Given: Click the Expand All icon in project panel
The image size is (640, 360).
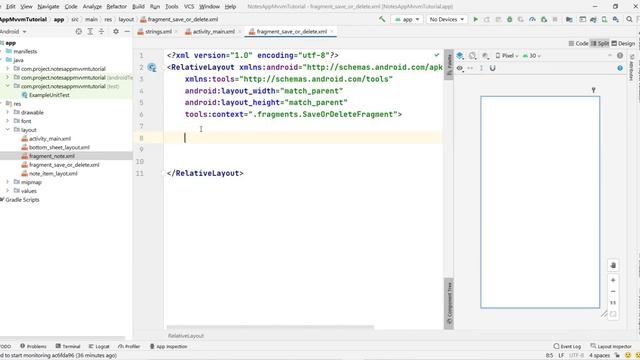Looking at the screenshot, I should point(90,31).
